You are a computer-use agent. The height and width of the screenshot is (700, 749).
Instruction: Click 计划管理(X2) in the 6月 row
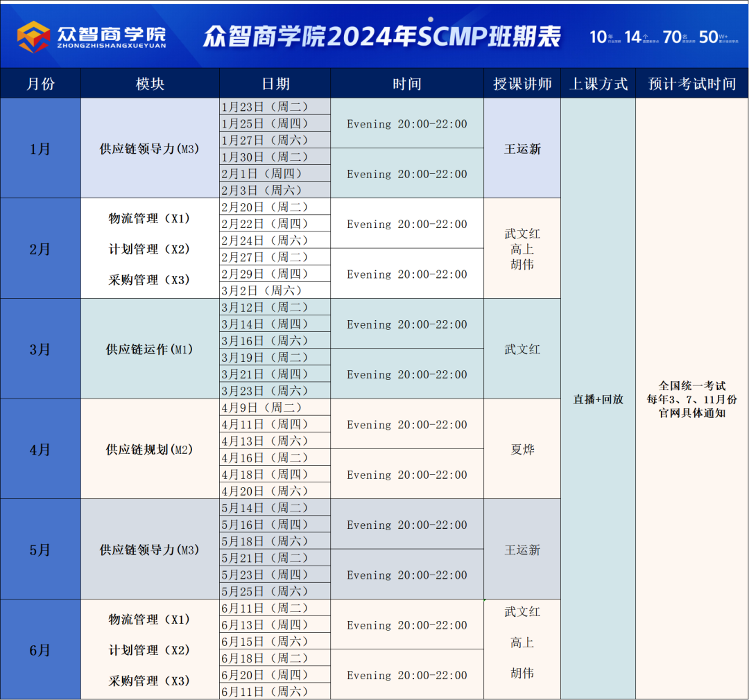(x=150, y=650)
